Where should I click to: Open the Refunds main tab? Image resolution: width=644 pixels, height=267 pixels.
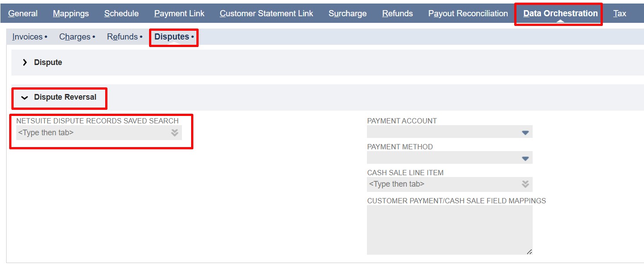tap(397, 14)
